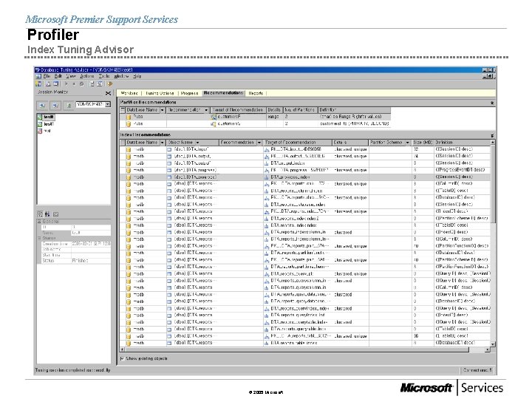Open the Actions menu
532x399 pixels.
pos(87,76)
